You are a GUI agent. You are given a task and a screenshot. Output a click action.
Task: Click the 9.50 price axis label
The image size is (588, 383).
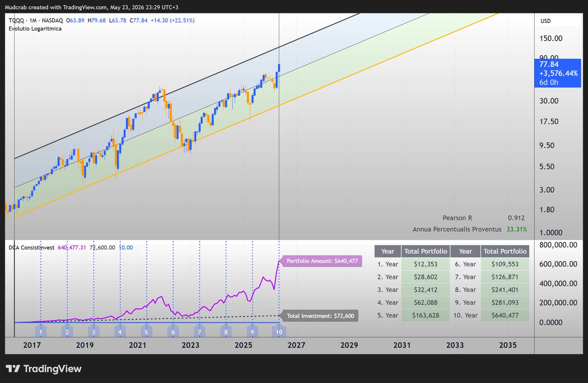click(547, 145)
